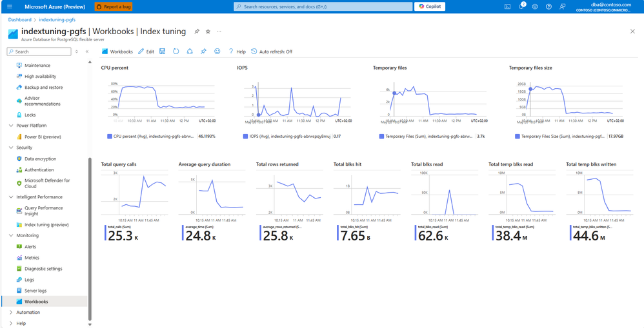Click the Temporary Files legend color swatch
The image size is (644, 328).
click(382, 136)
